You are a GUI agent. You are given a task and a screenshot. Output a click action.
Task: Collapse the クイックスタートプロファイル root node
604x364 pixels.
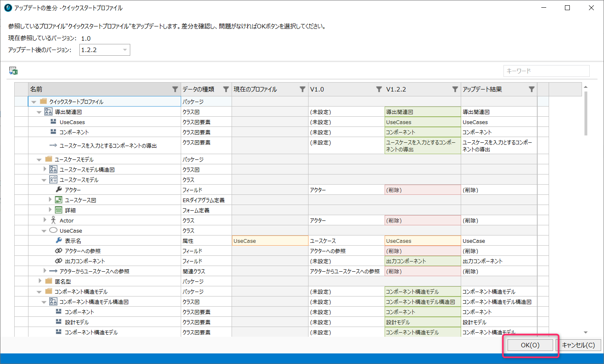coord(34,102)
